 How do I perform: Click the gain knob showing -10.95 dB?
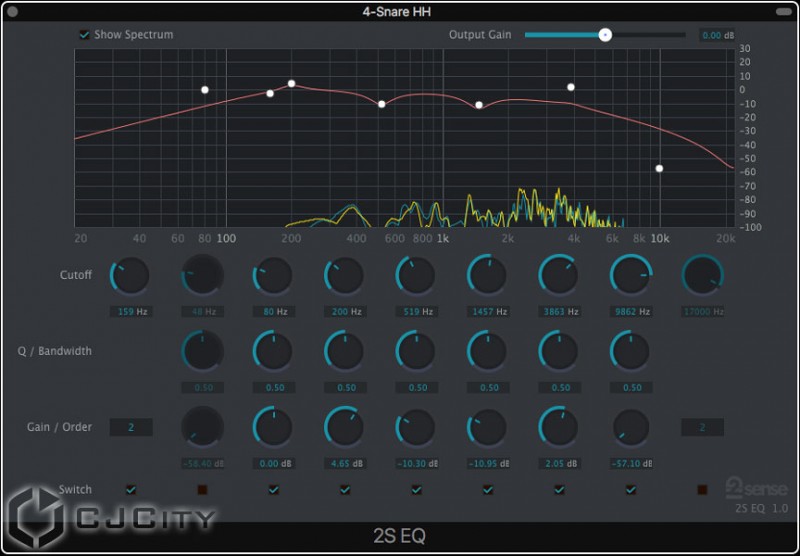[x=487, y=427]
